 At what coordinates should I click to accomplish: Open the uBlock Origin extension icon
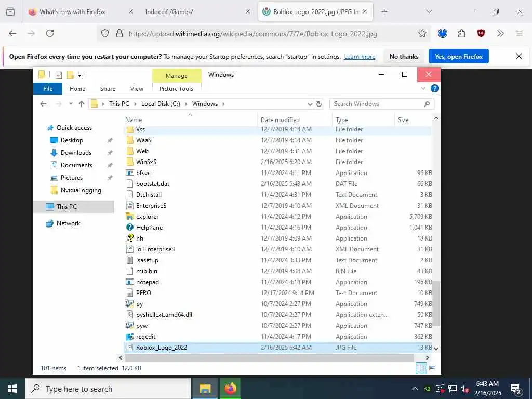pos(481,33)
